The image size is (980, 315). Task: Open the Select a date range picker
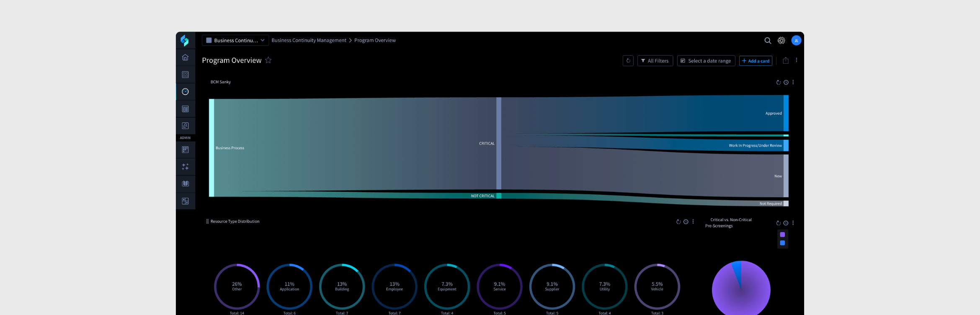pos(706,61)
